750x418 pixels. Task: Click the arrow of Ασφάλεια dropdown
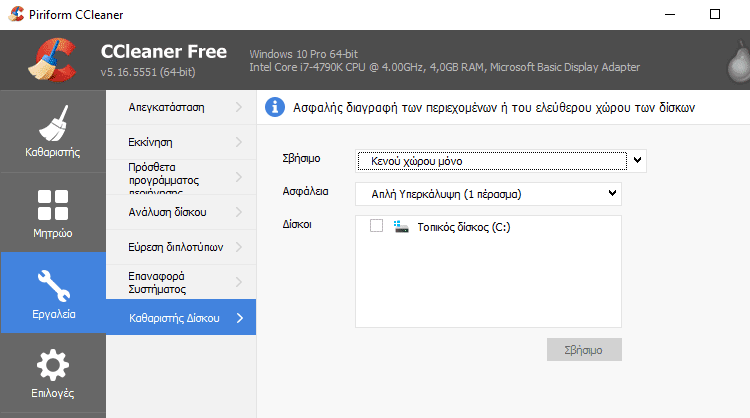point(612,193)
